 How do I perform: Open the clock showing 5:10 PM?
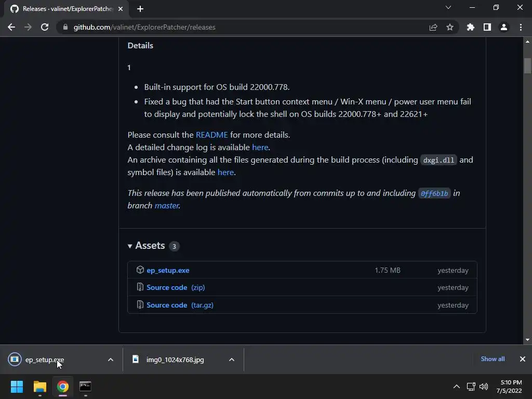tap(509, 387)
